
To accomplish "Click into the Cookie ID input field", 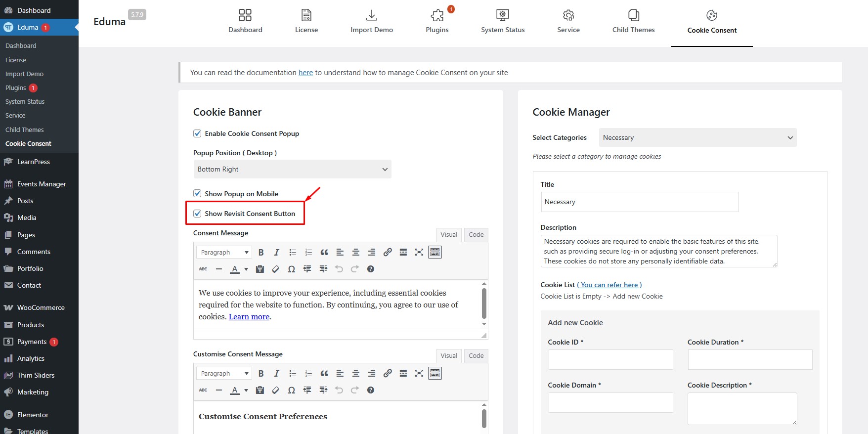I will point(610,360).
